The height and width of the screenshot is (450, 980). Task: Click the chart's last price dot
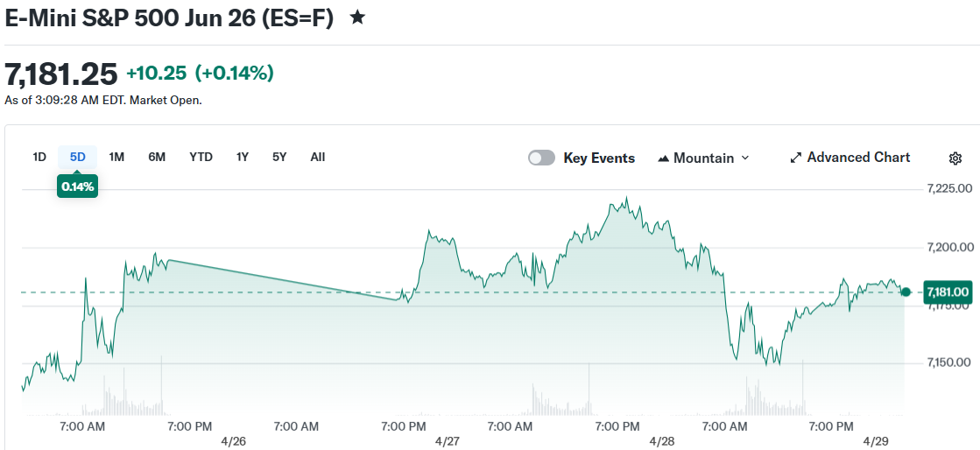point(906,292)
